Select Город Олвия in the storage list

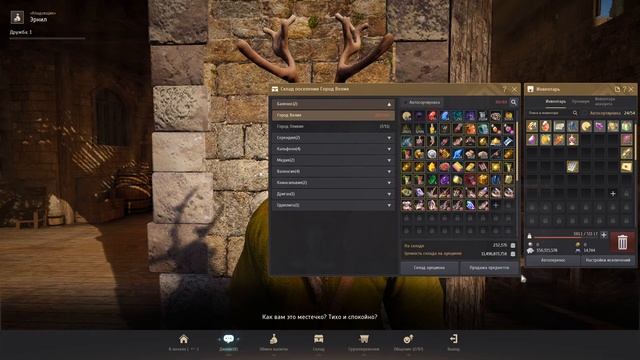pyautogui.click(x=333, y=127)
